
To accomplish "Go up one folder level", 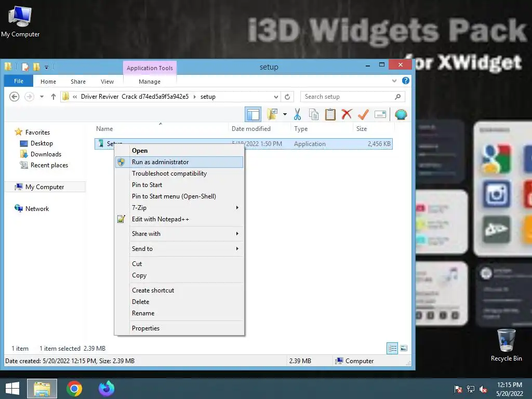I will (x=54, y=97).
